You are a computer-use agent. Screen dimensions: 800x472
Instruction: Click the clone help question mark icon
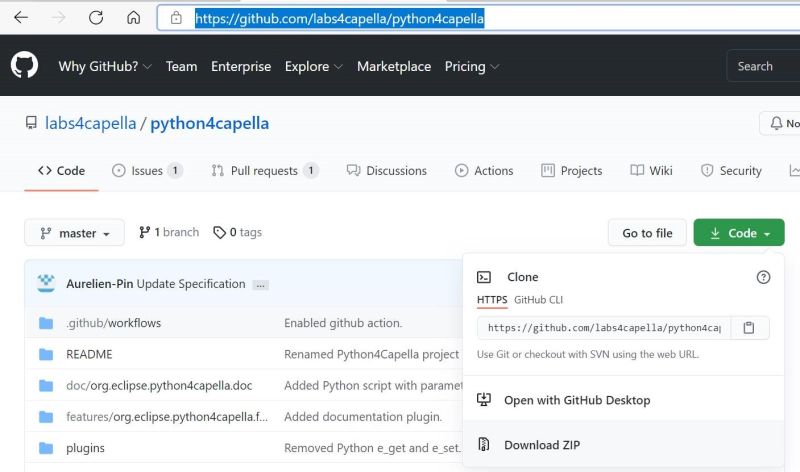pyautogui.click(x=763, y=277)
